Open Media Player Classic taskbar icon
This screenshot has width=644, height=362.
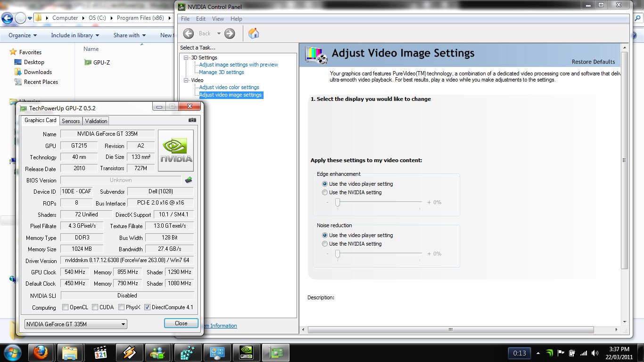pos(99,353)
